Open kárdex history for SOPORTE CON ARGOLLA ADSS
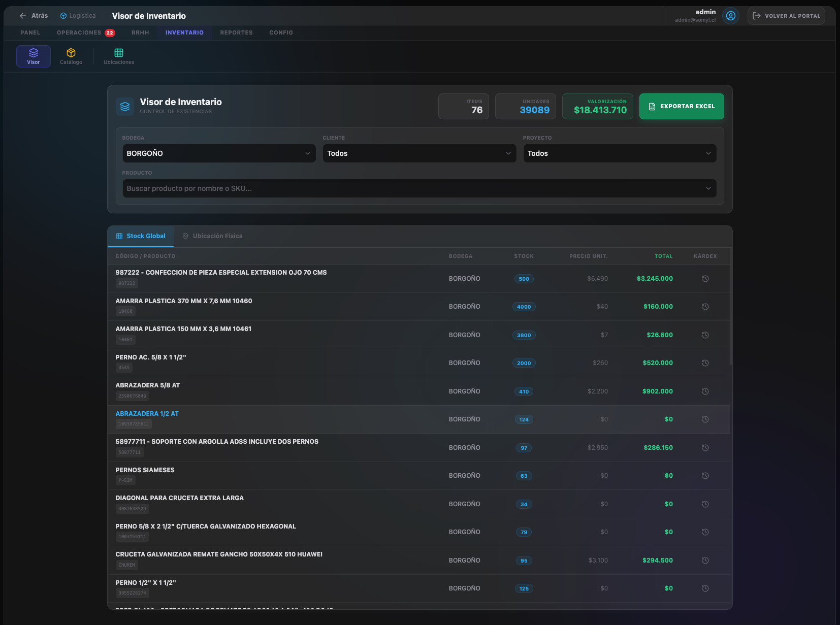 tap(705, 448)
